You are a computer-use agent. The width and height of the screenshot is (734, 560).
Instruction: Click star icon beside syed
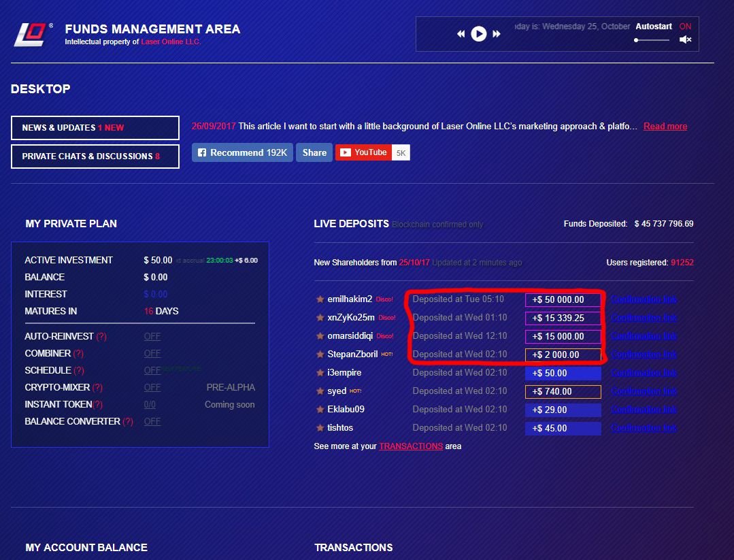pyautogui.click(x=320, y=391)
